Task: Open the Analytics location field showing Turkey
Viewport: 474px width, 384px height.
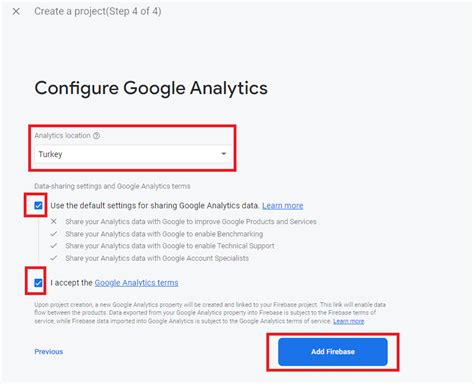Action: 132,154
